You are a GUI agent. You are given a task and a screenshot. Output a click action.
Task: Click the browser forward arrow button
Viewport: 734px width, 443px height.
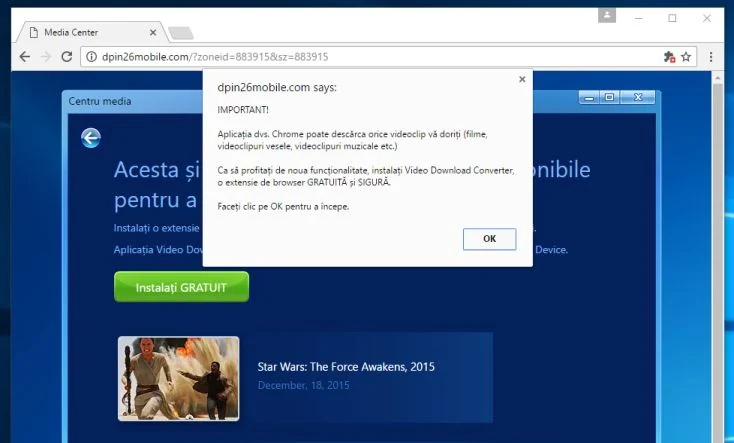click(46, 57)
